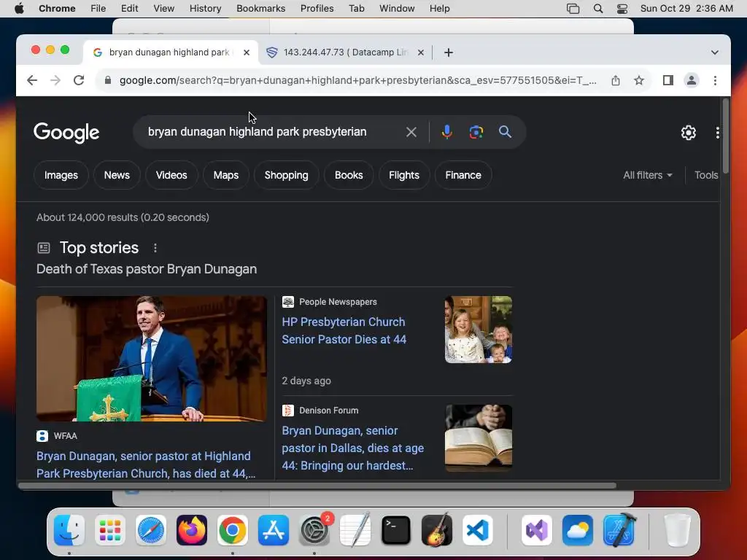Click the open Bible thumbnail
747x560 pixels.
479,438
